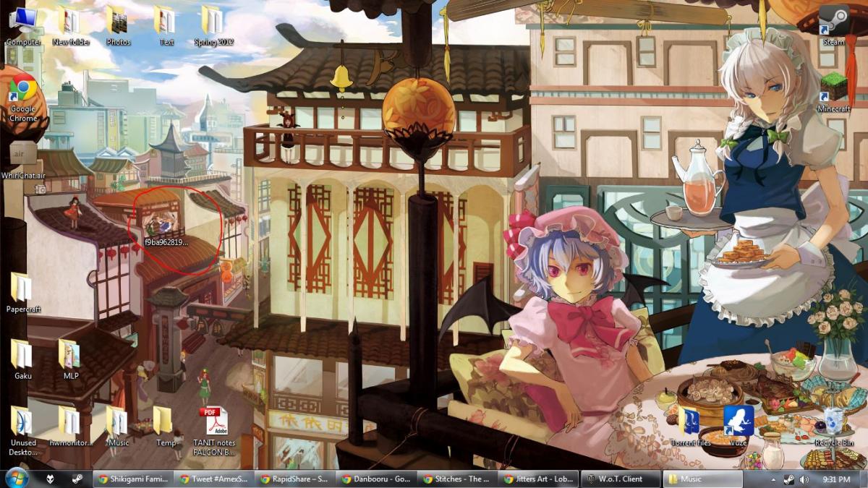Select the TANIT notes PDF file icon

[x=213, y=431]
